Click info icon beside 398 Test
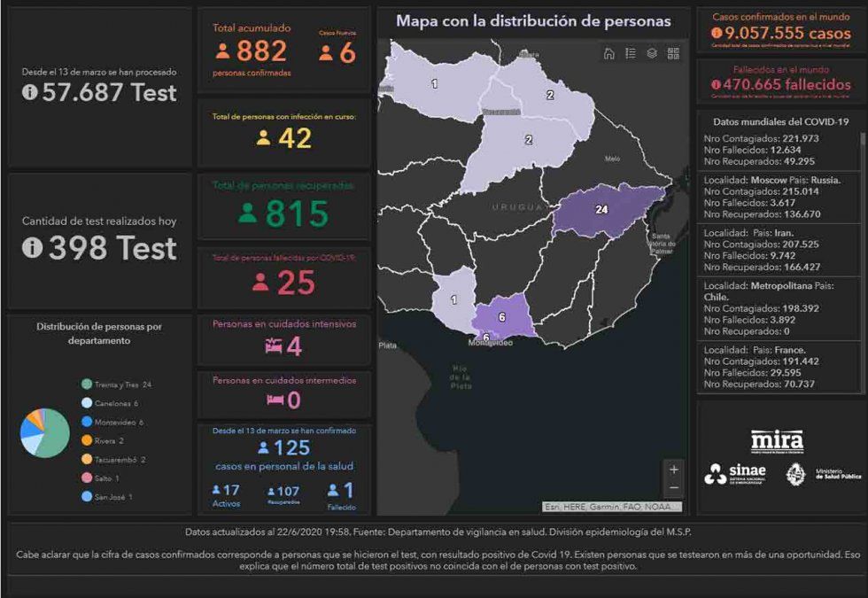 (x=33, y=248)
